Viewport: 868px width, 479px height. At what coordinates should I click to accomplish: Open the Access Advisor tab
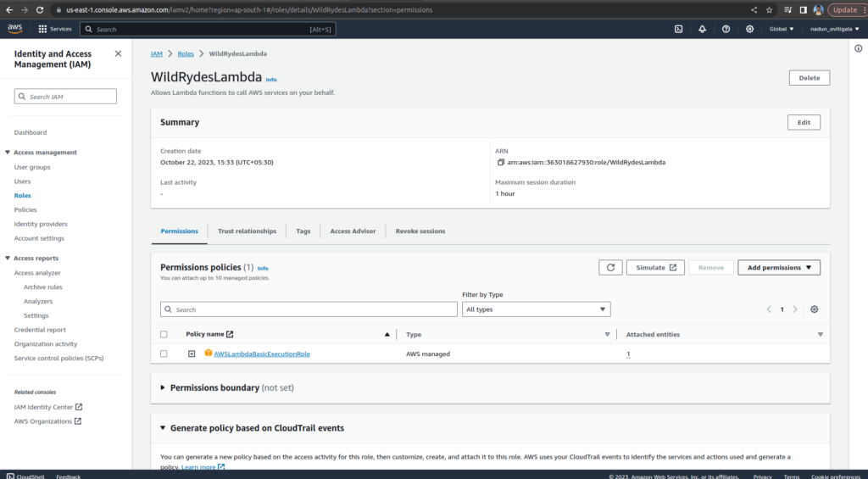pos(353,231)
